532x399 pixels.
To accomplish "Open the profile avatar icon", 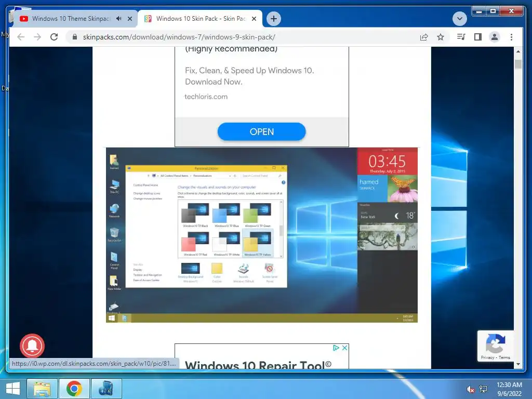I will (x=495, y=37).
